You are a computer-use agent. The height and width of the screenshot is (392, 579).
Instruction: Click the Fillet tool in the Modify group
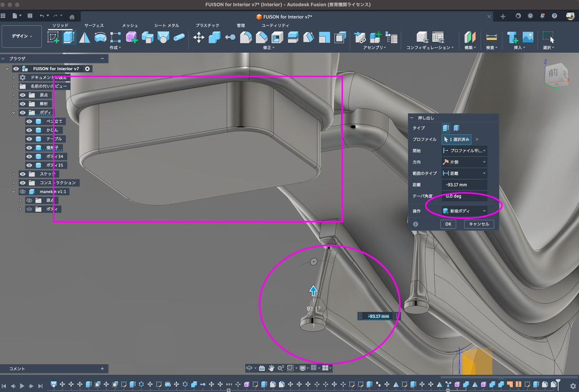pyautogui.click(x=245, y=37)
